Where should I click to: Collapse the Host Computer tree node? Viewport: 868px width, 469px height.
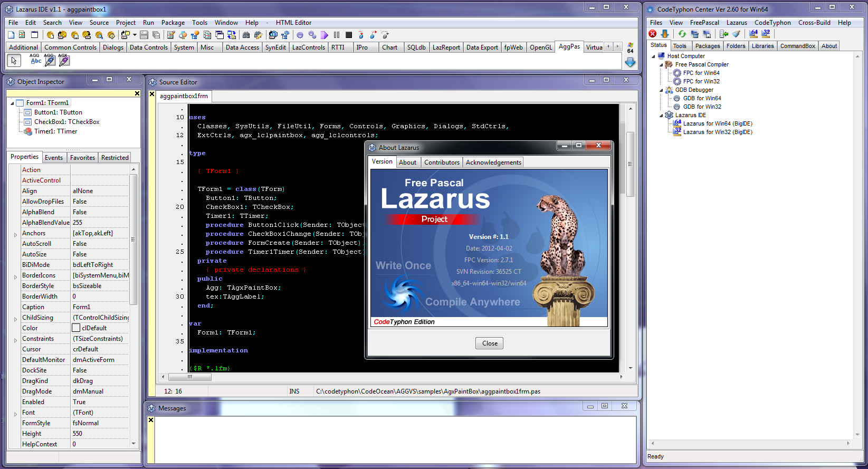click(x=653, y=56)
